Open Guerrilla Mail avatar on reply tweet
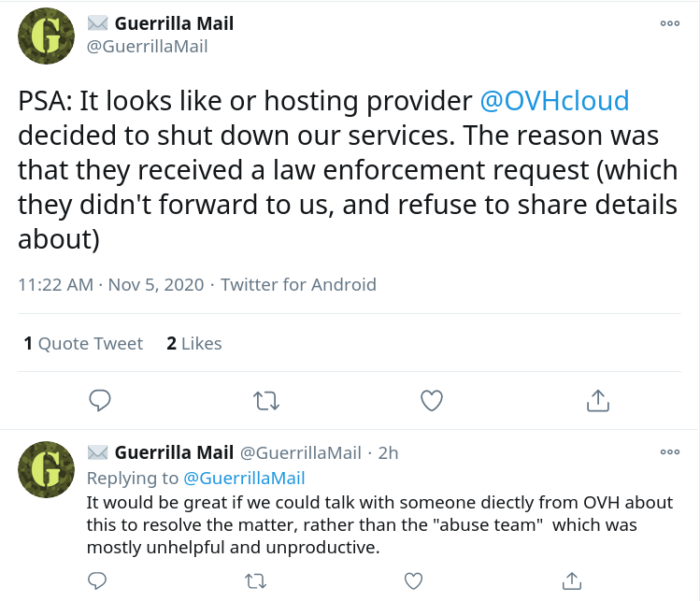This screenshot has width=700, height=601. pos(46,469)
